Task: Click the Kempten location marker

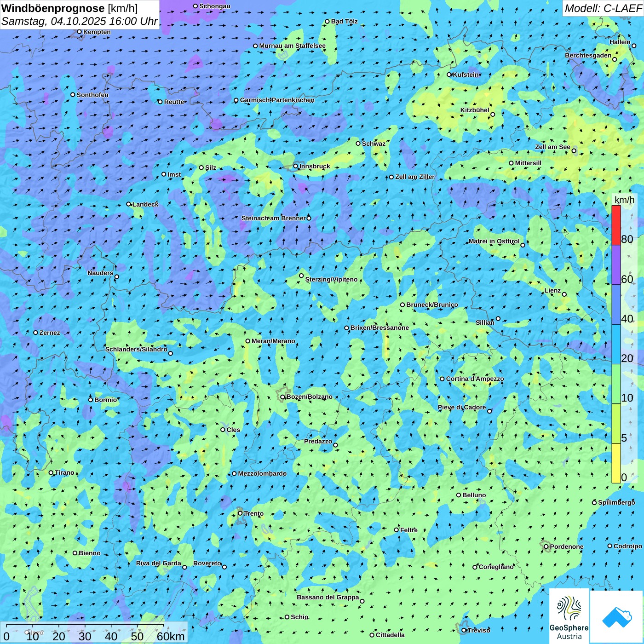Action: pyautogui.click(x=80, y=32)
